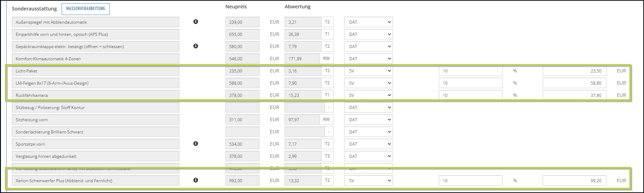Click the T3 tag for Verglasung row
Image resolution: width=644 pixels, height=193 pixels.
327,156
